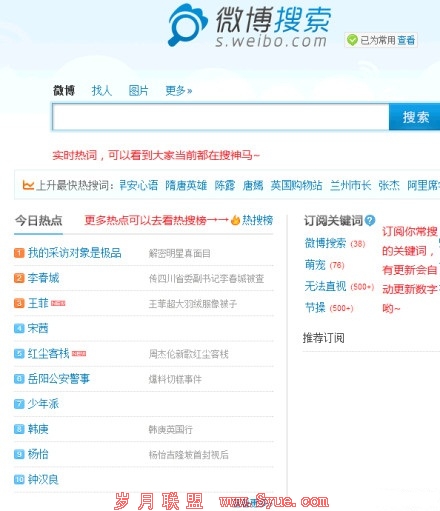Image resolution: width=440 pixels, height=511 pixels.
Task: Select the 微博 search tab
Action: point(64,90)
